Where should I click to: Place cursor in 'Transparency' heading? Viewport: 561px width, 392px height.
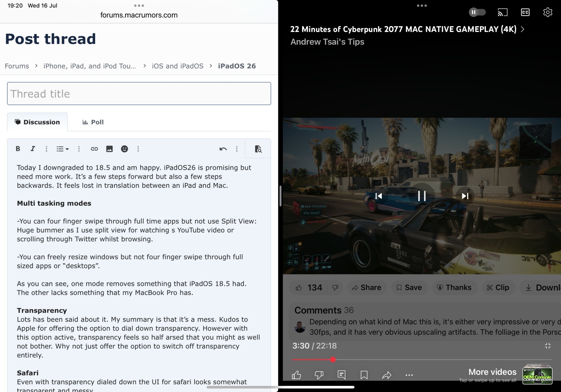(x=42, y=310)
